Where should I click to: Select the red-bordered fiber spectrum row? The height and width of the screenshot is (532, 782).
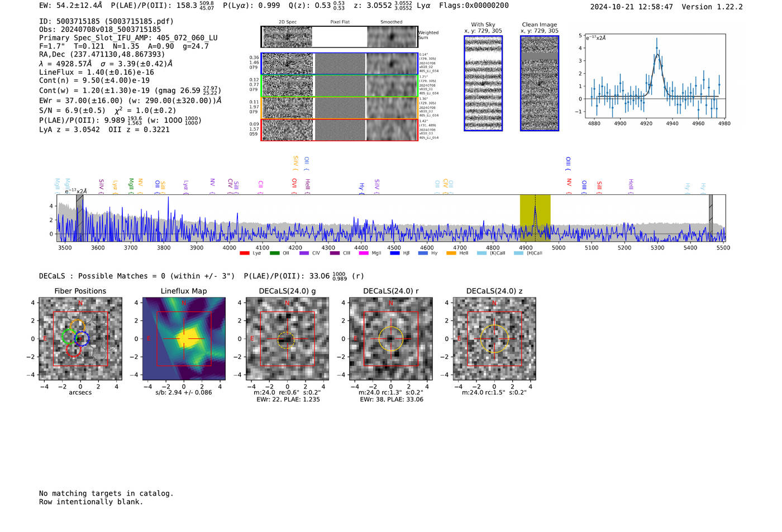click(x=339, y=130)
